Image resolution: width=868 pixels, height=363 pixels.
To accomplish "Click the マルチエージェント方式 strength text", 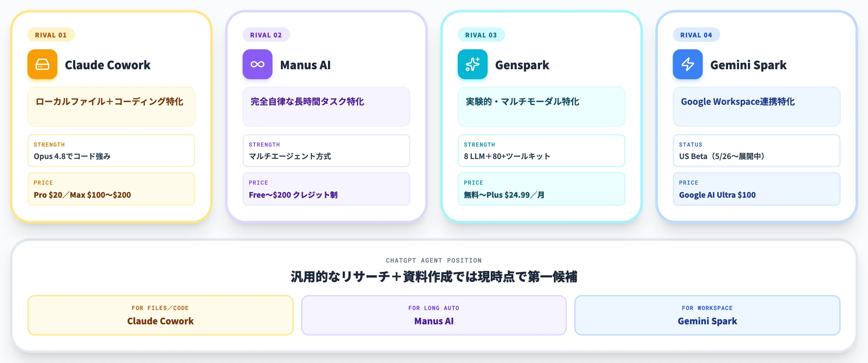I will 290,156.
